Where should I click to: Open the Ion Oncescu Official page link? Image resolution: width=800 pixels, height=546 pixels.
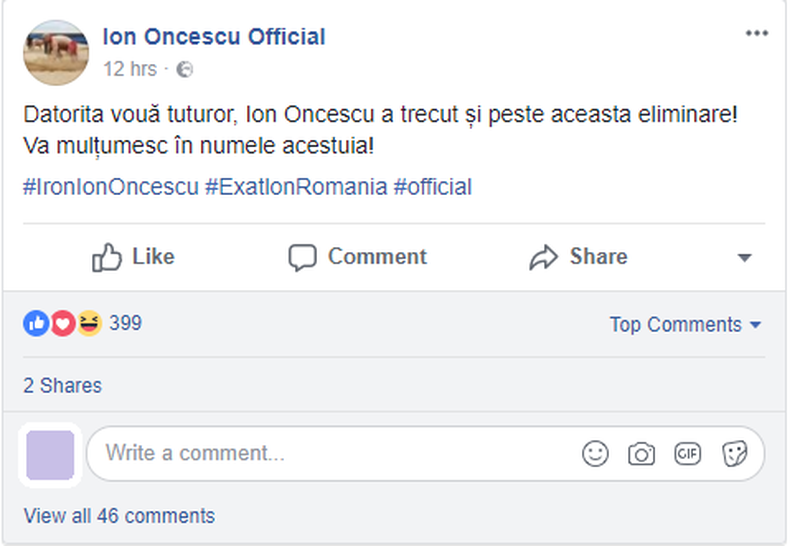point(214,37)
